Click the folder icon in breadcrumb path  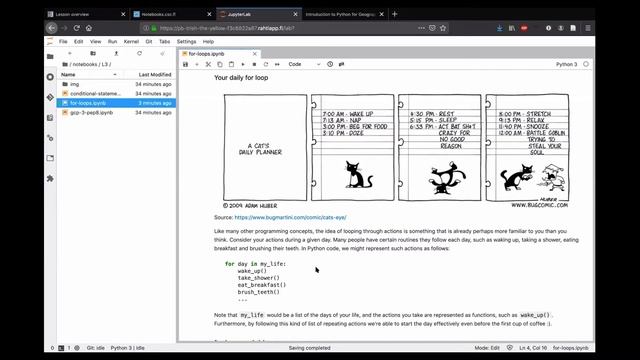[x=65, y=64]
